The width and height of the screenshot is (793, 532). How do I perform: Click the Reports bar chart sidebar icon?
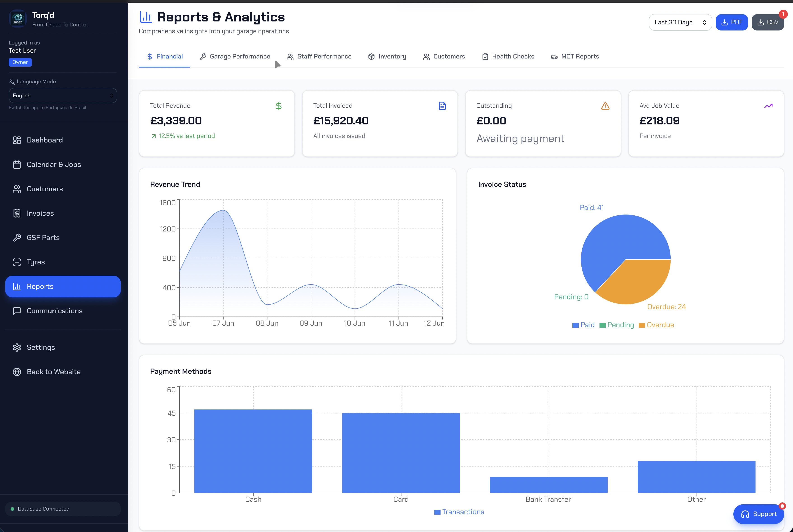(17, 286)
